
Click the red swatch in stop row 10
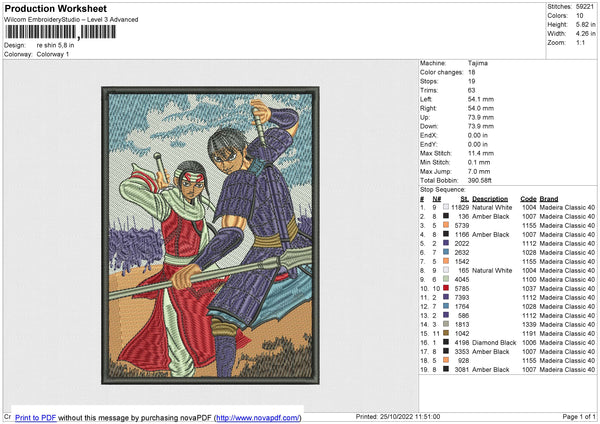[x=446, y=288]
